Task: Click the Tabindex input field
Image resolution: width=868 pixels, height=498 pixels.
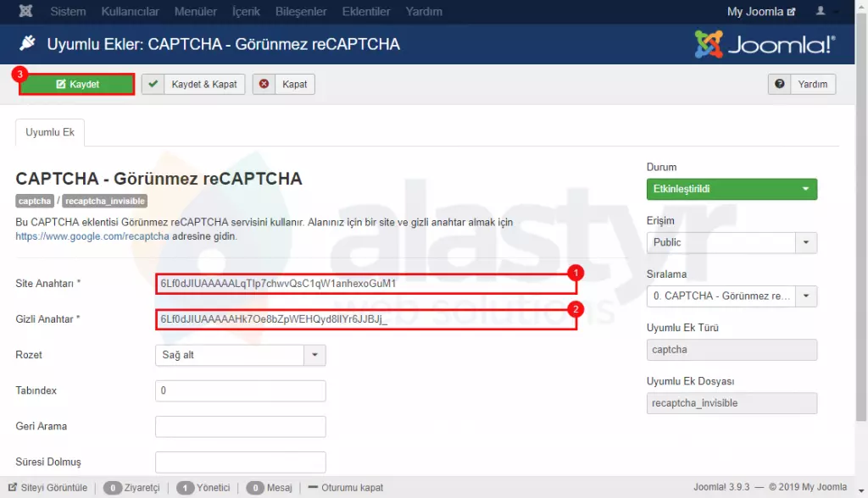Action: tap(240, 390)
